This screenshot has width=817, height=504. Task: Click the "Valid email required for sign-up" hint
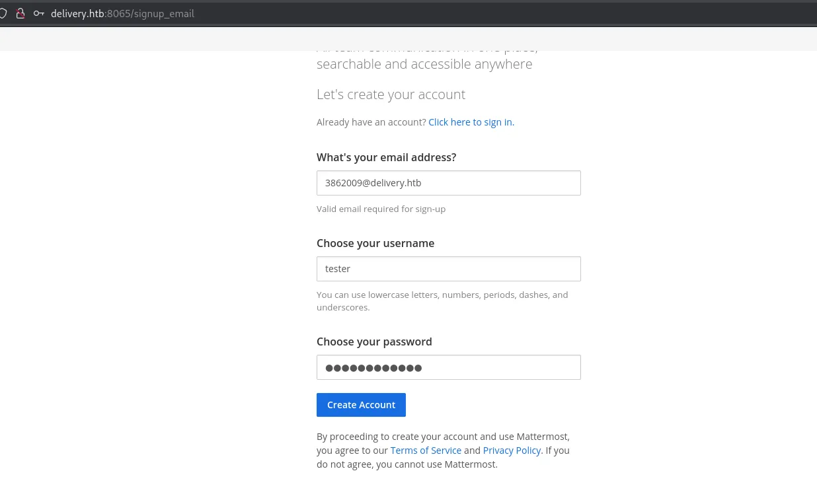[x=381, y=209]
